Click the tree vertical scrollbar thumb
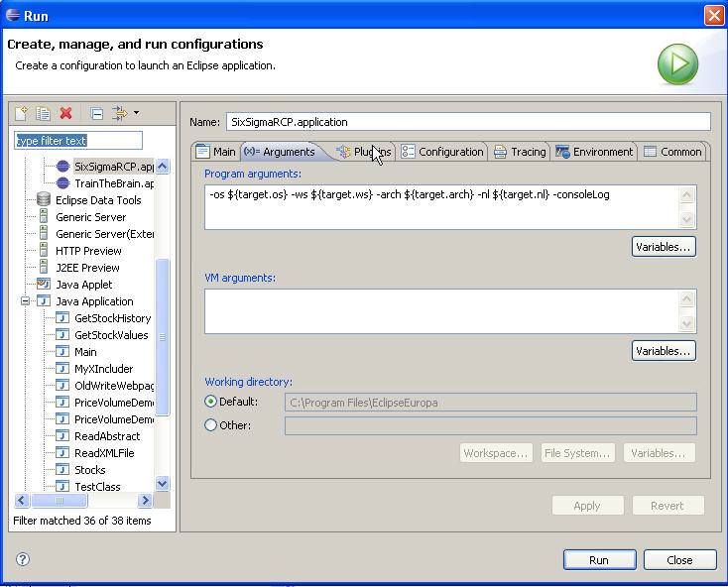 click(163, 337)
